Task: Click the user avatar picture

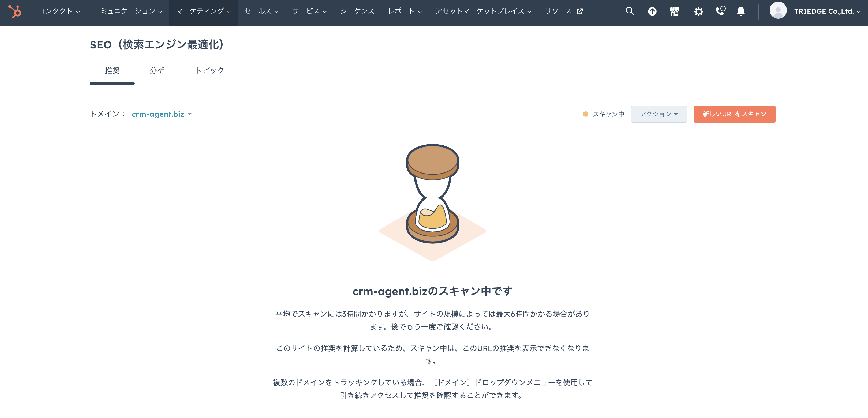Action: click(778, 10)
